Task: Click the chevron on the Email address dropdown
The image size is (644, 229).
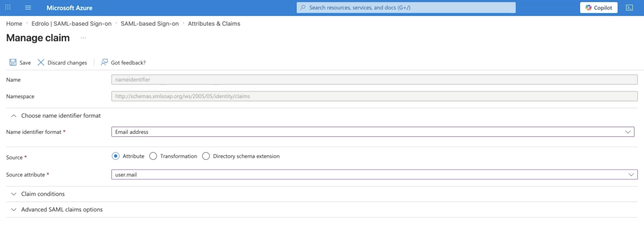Action: [x=628, y=132]
